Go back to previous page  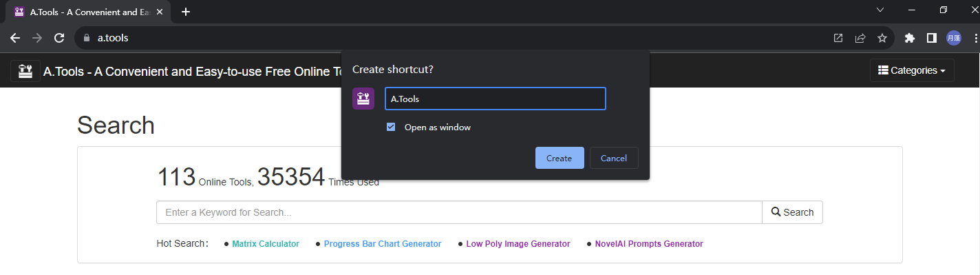[x=15, y=38]
